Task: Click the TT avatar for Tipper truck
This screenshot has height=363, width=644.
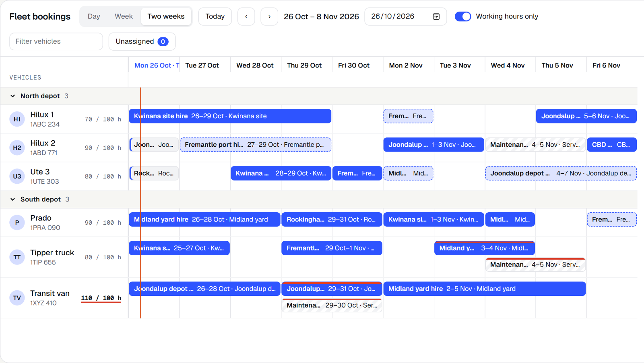Action: click(17, 257)
